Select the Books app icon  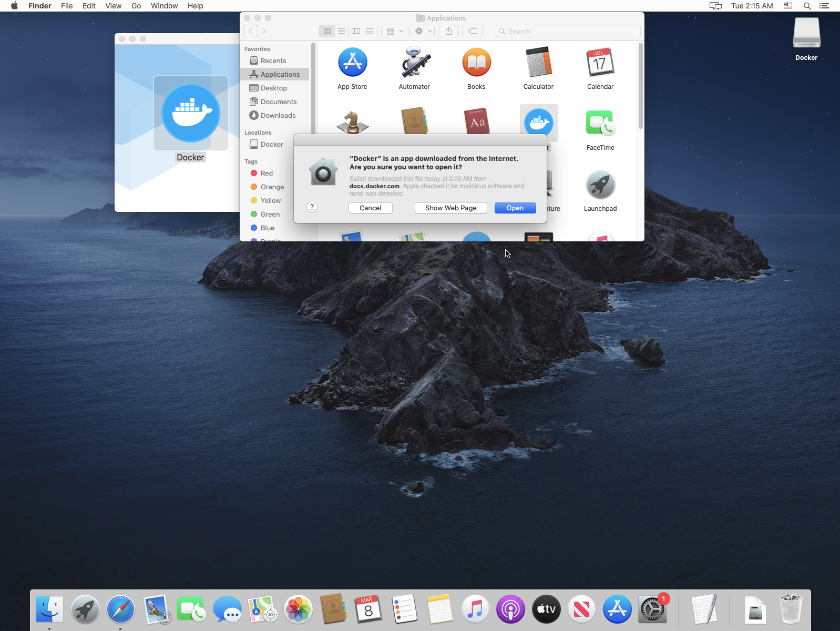(x=476, y=63)
